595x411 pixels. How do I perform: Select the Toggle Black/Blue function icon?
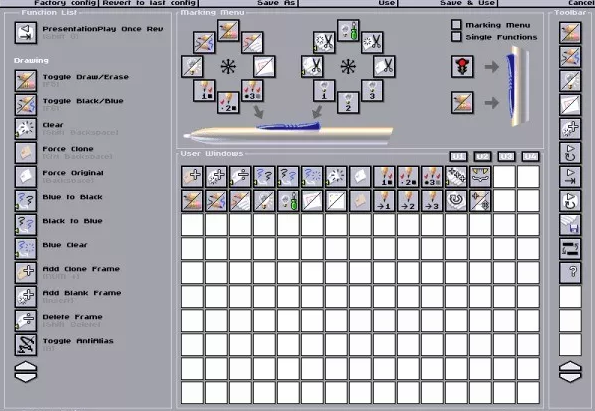26,104
